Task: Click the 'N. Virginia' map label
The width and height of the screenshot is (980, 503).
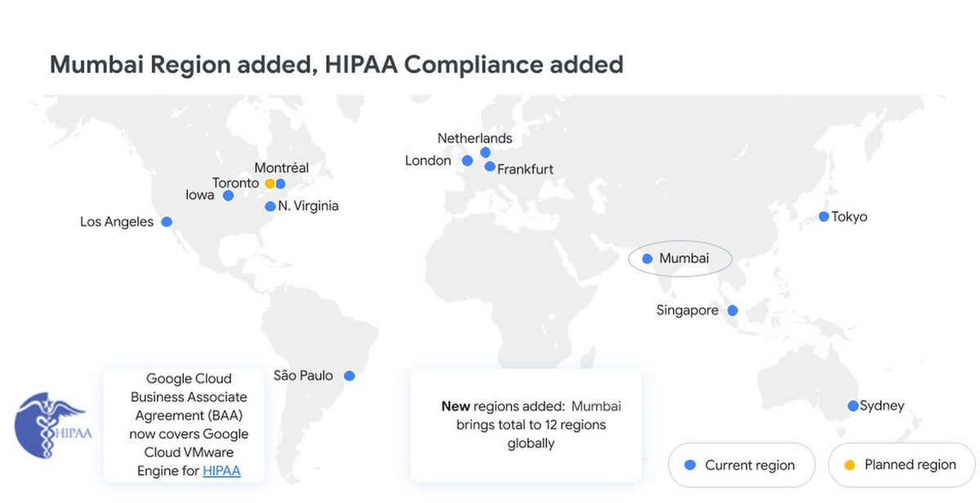Action: 308,207
